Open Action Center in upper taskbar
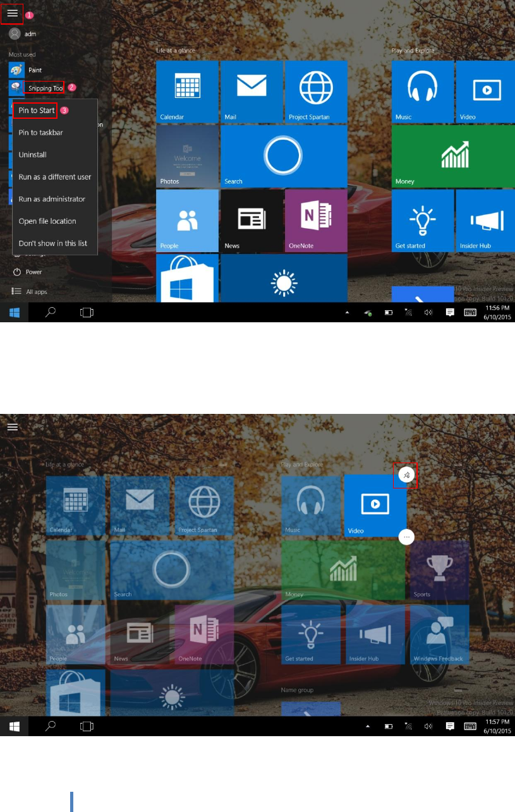515x812 pixels. [450, 312]
